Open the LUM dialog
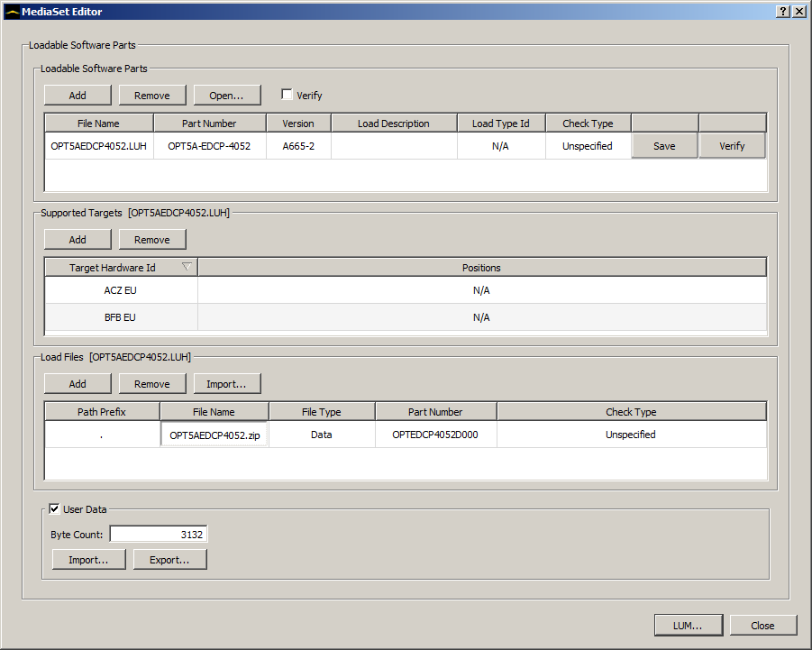 [x=688, y=625]
